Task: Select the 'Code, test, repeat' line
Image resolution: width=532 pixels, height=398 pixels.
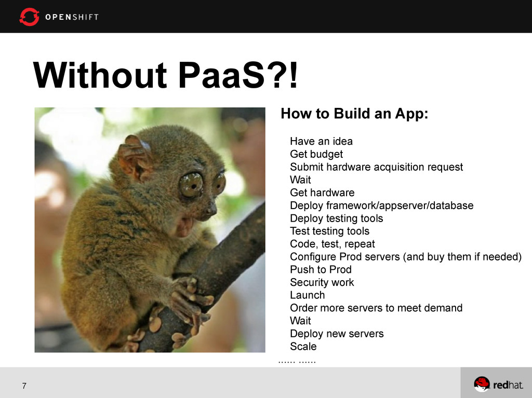Action: coord(332,244)
